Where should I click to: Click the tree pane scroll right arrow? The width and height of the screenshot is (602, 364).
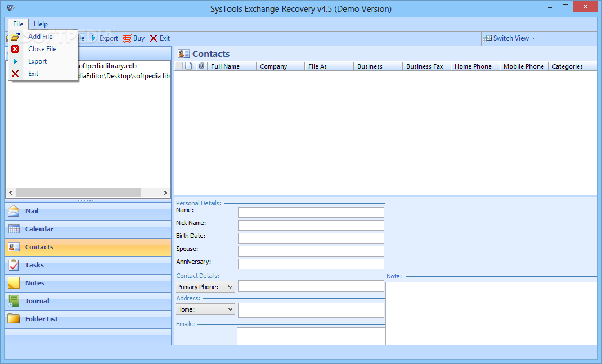(165, 192)
